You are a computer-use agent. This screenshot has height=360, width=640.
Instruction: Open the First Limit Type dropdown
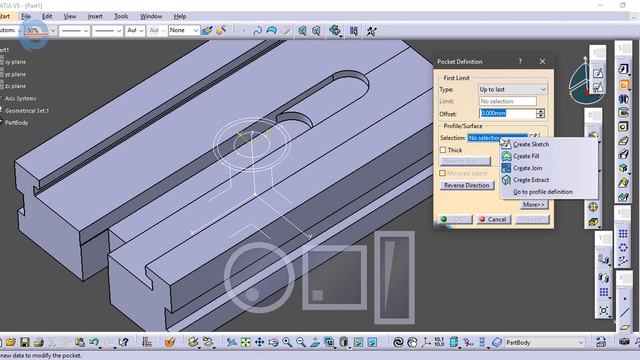point(513,89)
